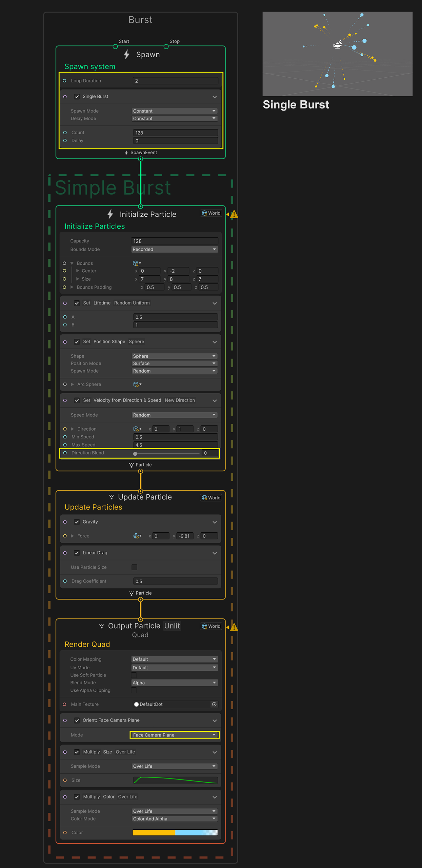
Task: Open the Bounds space cube icon
Action: [x=136, y=263]
